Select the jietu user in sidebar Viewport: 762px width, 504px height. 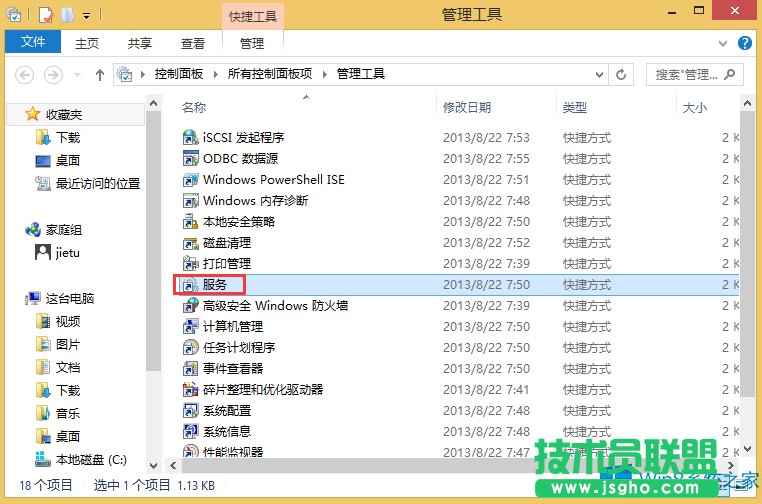click(57, 252)
